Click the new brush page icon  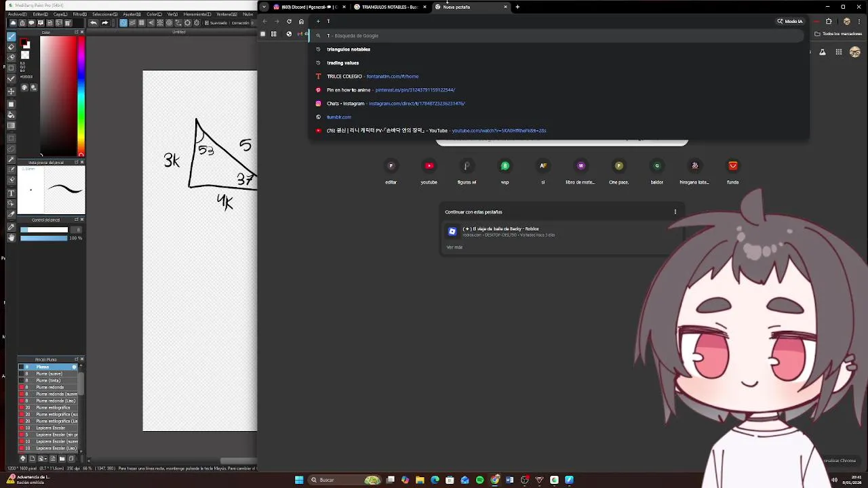[x=31, y=459]
